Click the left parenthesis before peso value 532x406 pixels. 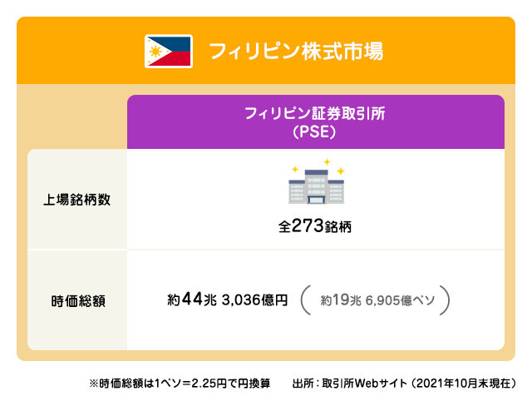tap(305, 300)
